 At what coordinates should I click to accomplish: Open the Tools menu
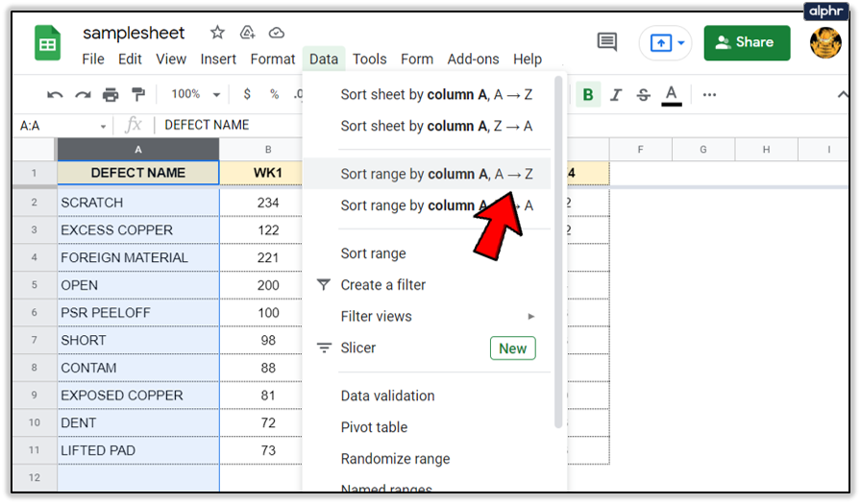[x=369, y=59]
